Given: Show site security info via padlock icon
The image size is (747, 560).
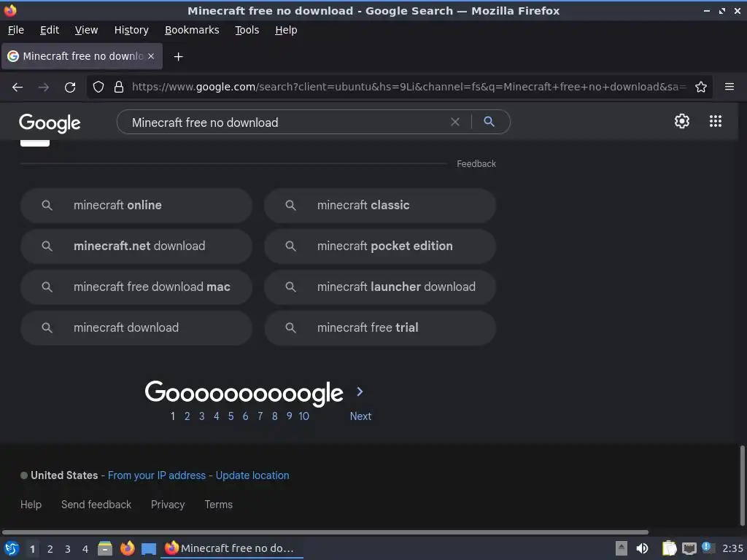Looking at the screenshot, I should pos(119,87).
